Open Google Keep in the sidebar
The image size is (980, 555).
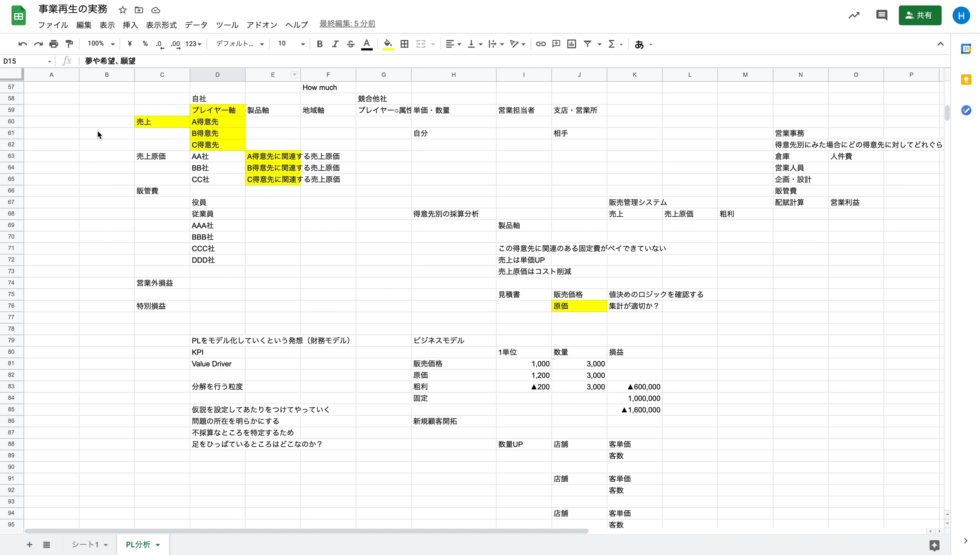point(967,79)
